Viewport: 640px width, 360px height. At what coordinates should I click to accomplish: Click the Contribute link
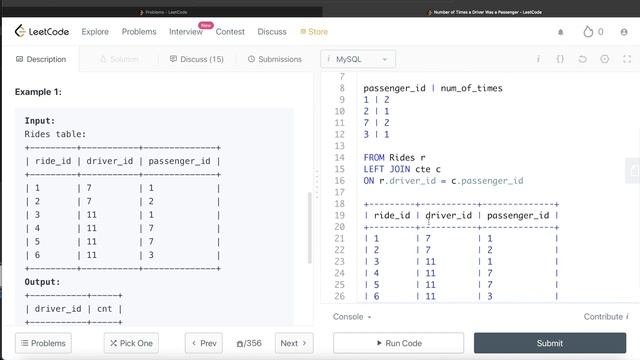click(x=606, y=317)
